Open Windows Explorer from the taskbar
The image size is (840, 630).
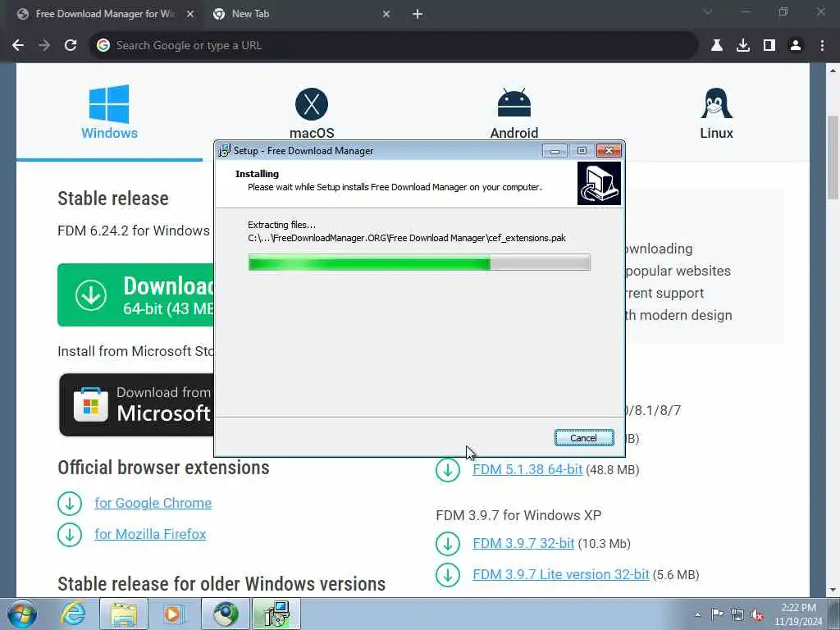pos(124,614)
